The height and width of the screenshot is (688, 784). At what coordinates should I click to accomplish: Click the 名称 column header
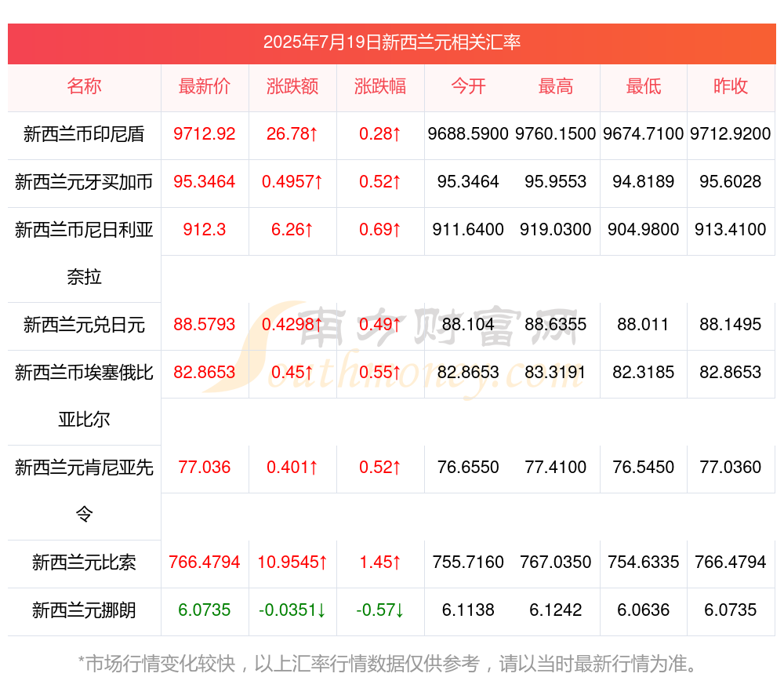[x=84, y=86]
